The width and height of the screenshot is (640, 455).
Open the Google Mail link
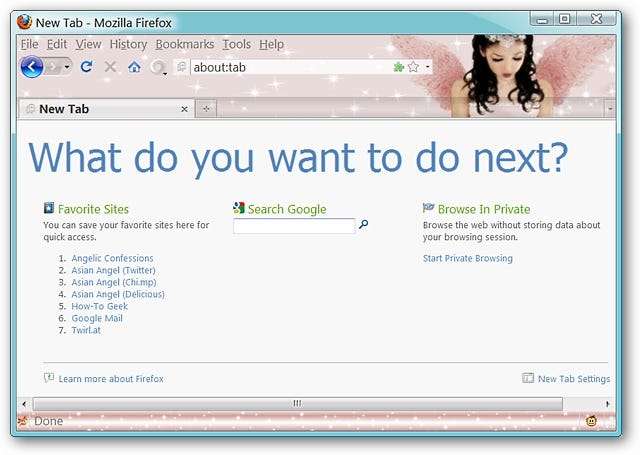(97, 318)
